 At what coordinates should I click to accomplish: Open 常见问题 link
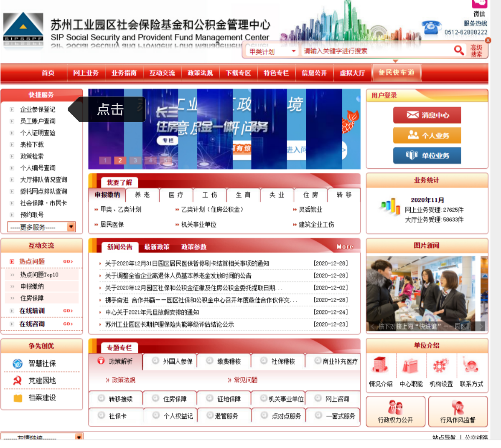pyautogui.click(x=246, y=380)
